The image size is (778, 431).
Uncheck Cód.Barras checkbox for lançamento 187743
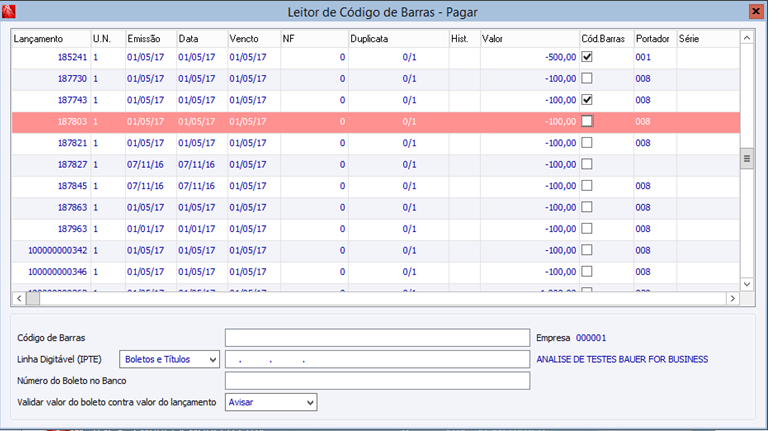point(587,100)
